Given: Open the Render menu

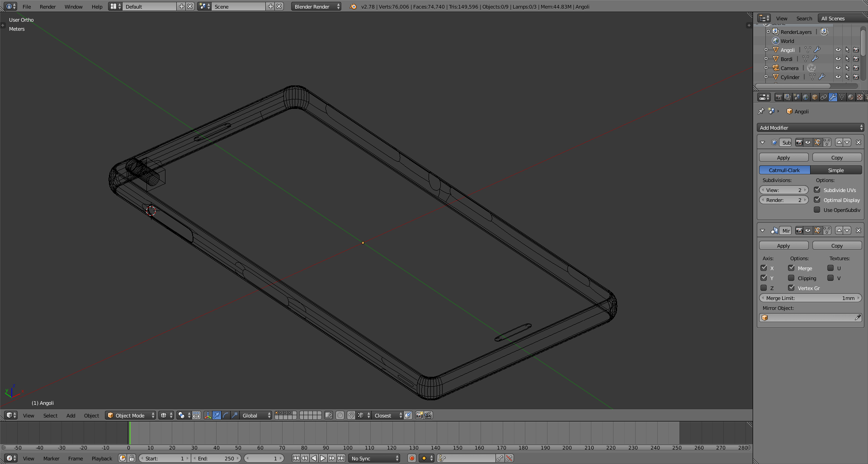Looking at the screenshot, I should 47,6.
